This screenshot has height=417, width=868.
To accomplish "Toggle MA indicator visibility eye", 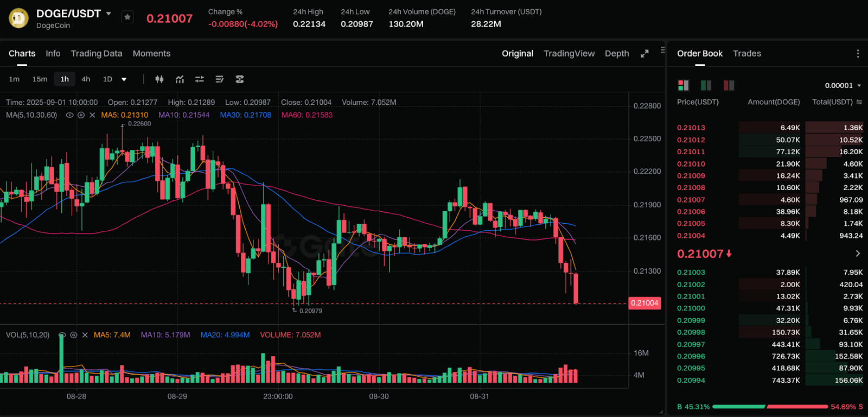I will [69, 115].
